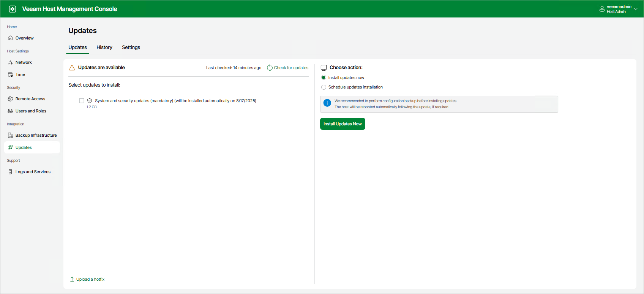Click the Time clock icon

click(10, 74)
